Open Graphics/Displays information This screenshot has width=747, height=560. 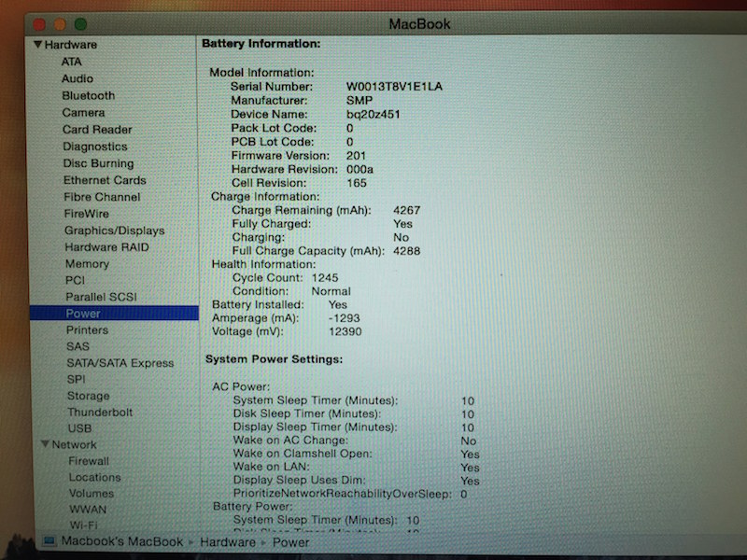pos(114,231)
